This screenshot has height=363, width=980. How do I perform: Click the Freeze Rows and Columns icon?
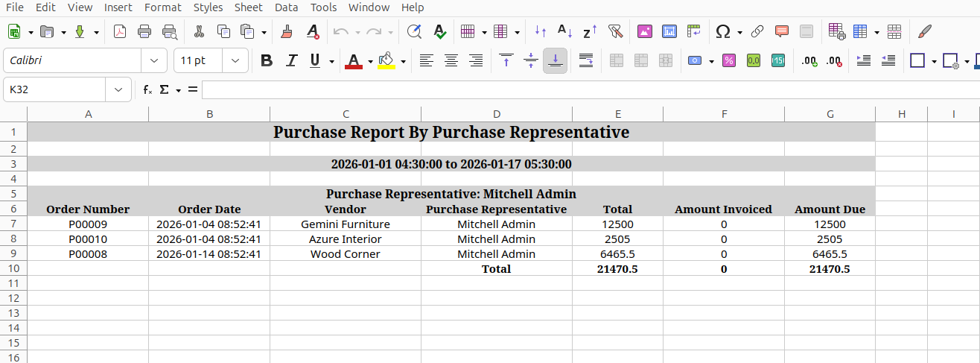(x=861, y=32)
